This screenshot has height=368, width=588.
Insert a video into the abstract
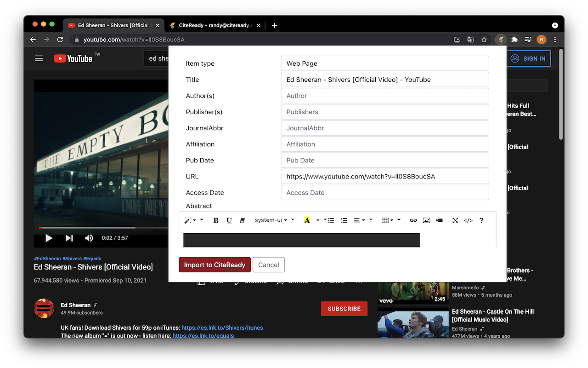pyautogui.click(x=440, y=220)
